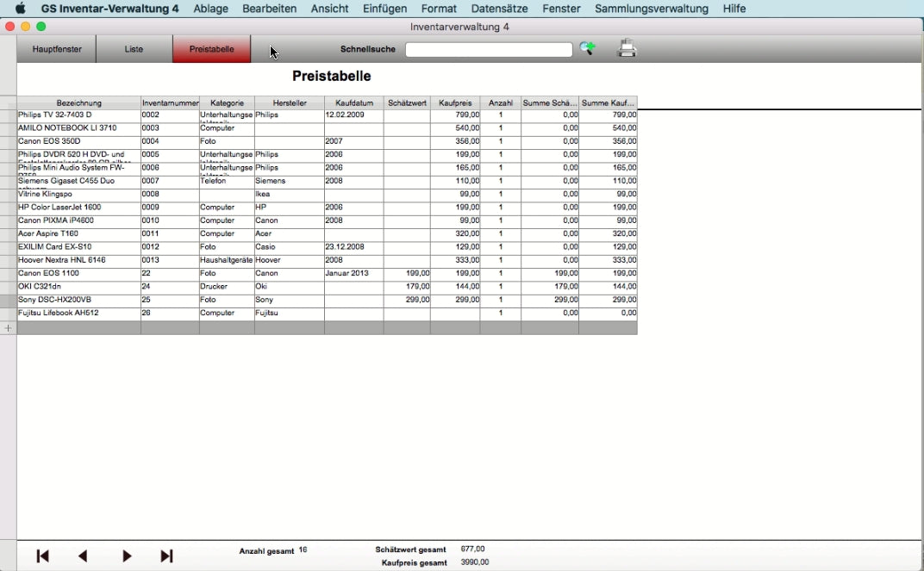Click the Kategorie column header
Viewport: 924px width, 571px height.
227,102
